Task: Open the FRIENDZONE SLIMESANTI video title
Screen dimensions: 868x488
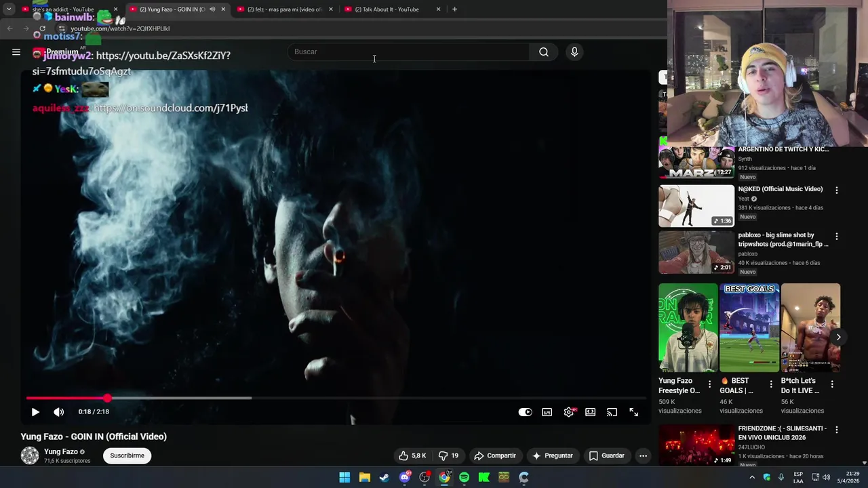Action: point(783,432)
